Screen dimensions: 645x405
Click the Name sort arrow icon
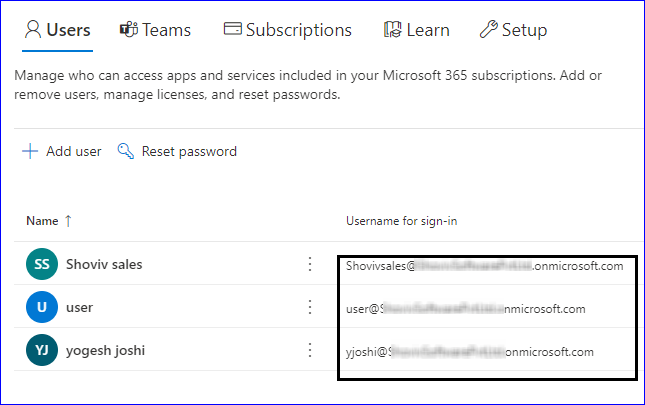[68, 221]
